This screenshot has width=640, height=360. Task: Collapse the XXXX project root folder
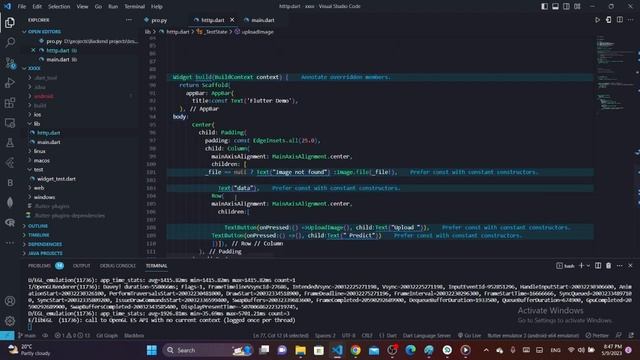click(34, 69)
